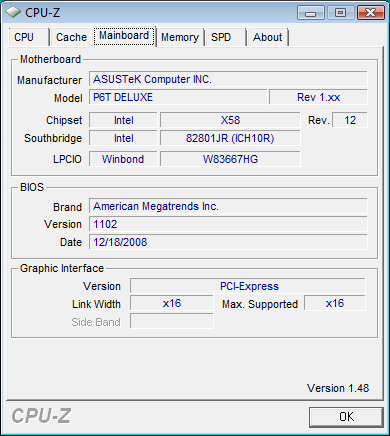
Task: Minimize the CPU-Z window
Action: click(x=311, y=13)
